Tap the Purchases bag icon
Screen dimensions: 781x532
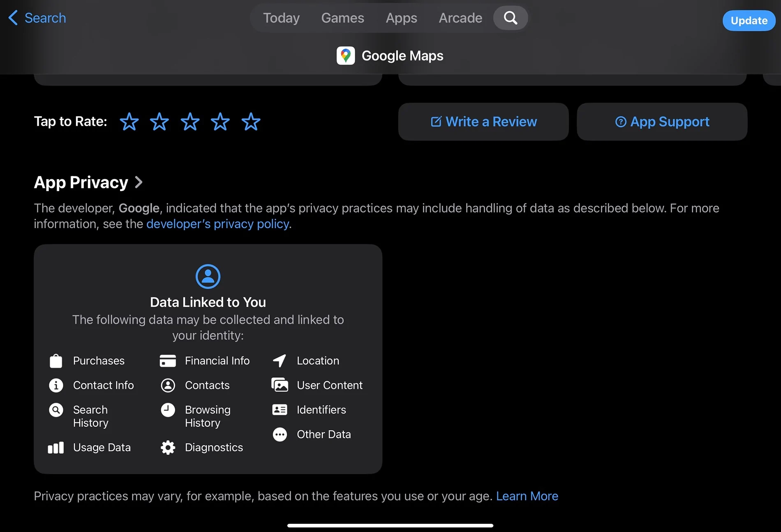point(56,361)
